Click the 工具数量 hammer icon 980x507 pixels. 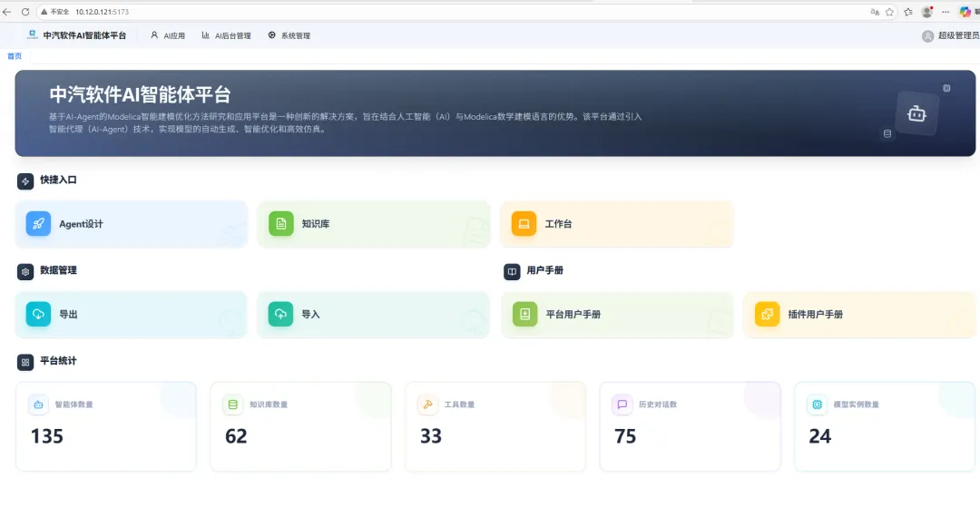(x=428, y=405)
